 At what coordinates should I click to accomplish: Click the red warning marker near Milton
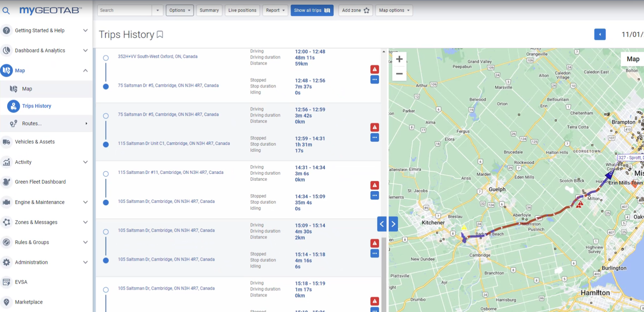580,204
